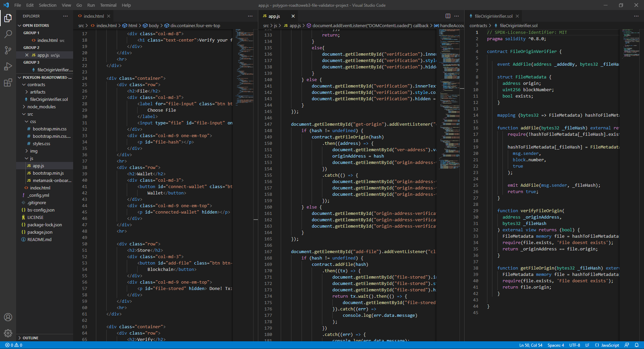The image size is (644, 349).
Task: Open the Manage gear menu
Action: click(8, 333)
